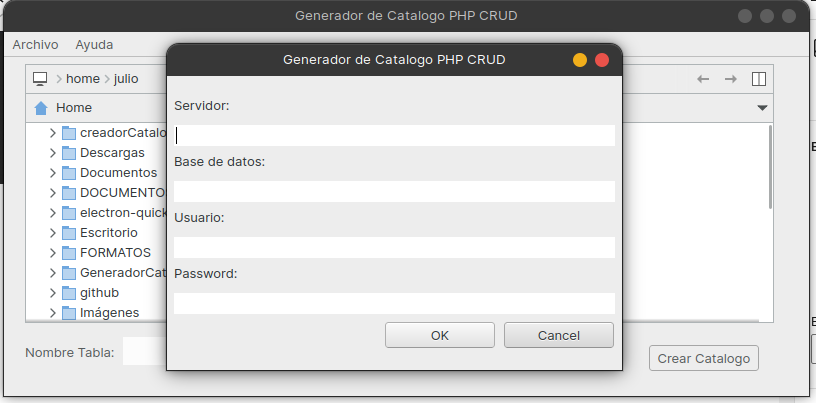
Task: Open the Archivo menu
Action: tap(35, 45)
